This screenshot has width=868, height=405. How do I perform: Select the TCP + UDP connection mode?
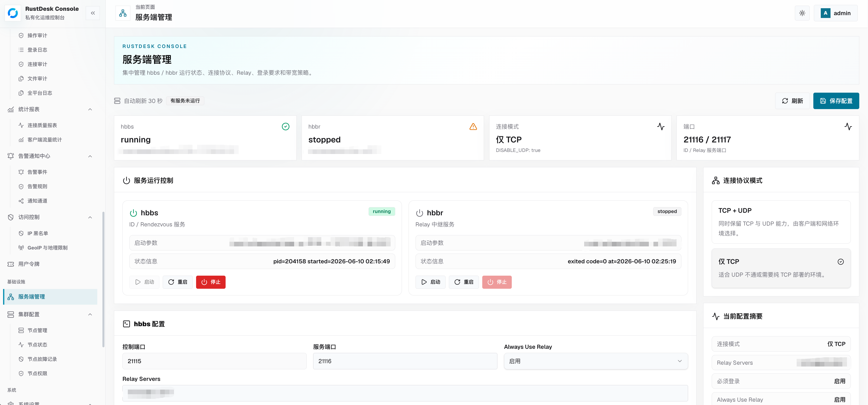coord(781,222)
